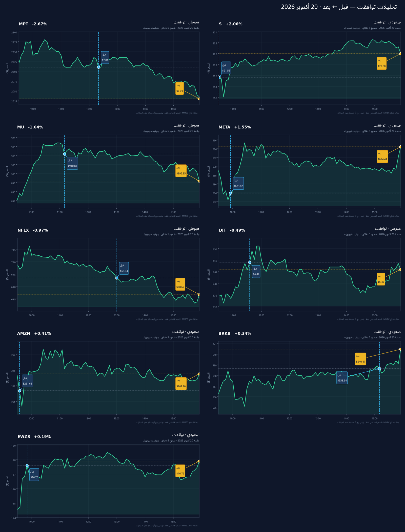Click the blue entry dot on AMZN chart
Viewport: 405px width, 532px height.
[19, 391]
